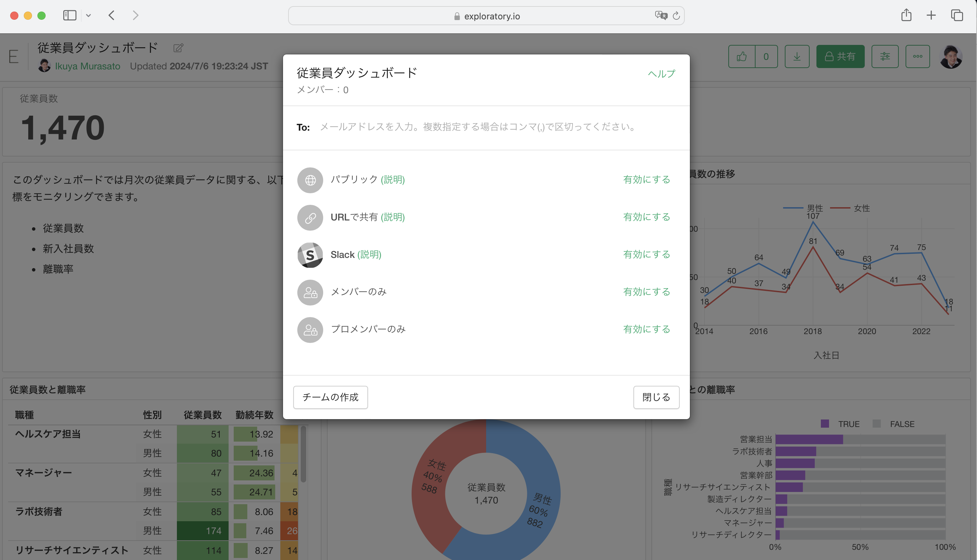
Task: Click the table's vertical scrollbar
Action: pos(303,454)
